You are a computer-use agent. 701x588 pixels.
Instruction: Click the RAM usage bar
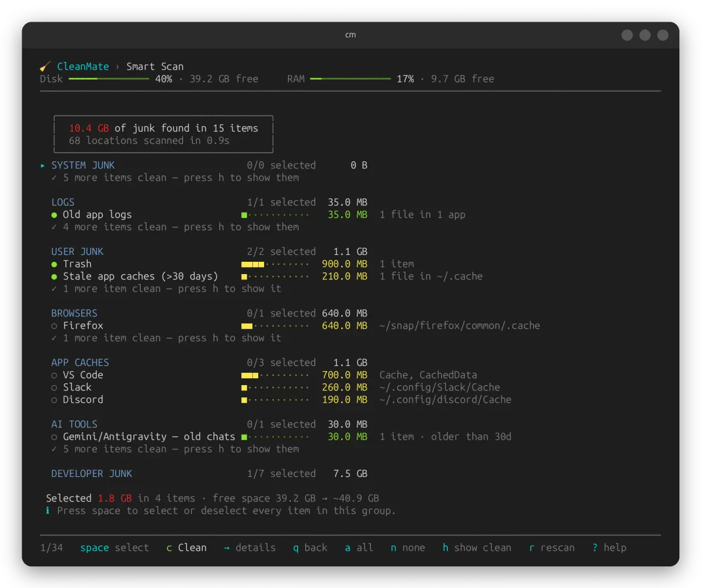tap(350, 79)
